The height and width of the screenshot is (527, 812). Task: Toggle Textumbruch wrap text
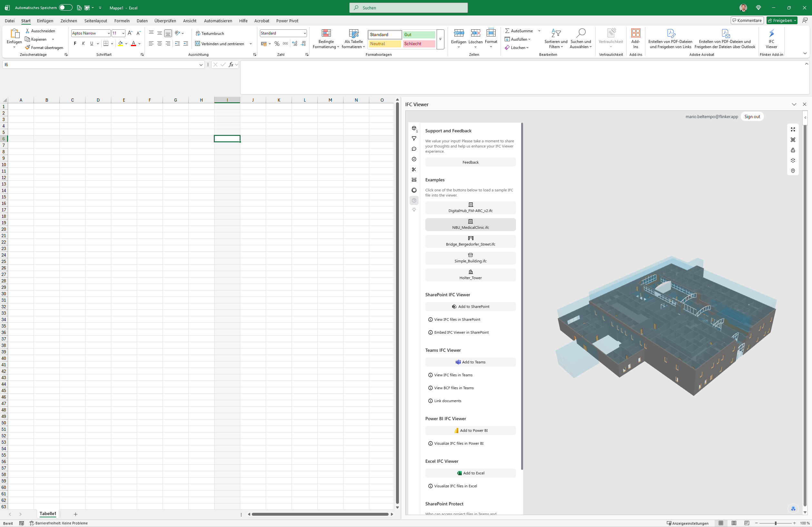point(210,34)
